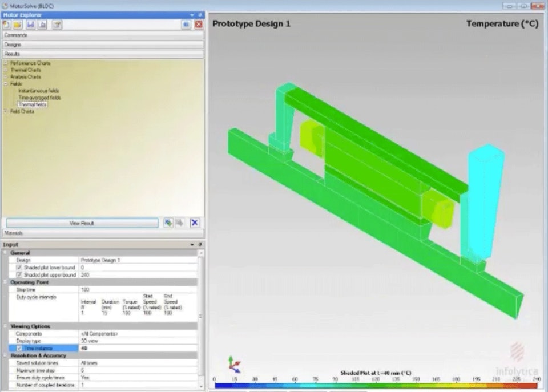Collapse the Performance Charts tree node
This screenshot has width=548, height=392.
pyautogui.click(x=6, y=63)
